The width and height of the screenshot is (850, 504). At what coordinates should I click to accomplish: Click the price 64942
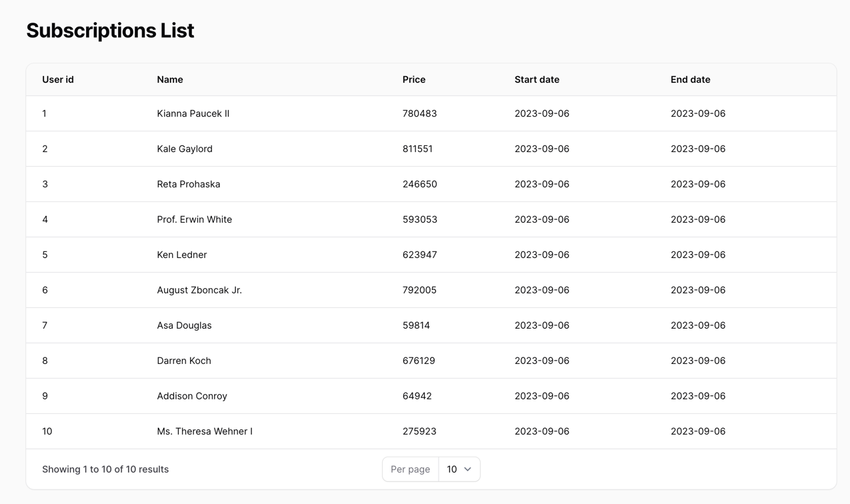417,396
